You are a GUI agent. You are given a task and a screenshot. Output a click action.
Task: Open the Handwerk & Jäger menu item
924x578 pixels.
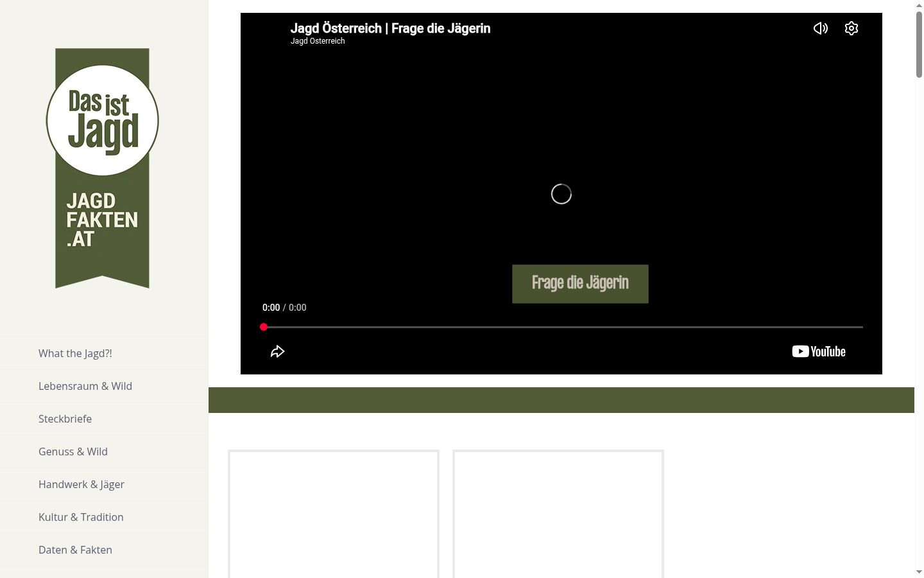point(81,484)
